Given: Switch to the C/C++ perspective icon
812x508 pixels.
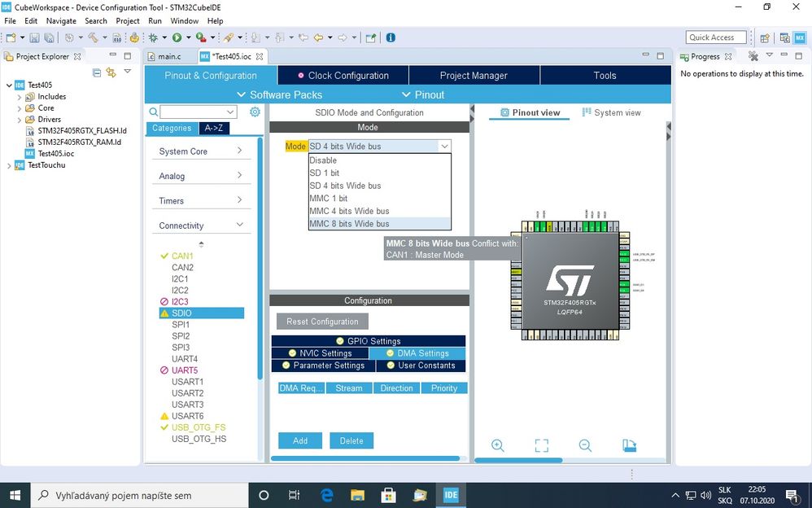Looking at the screenshot, I should pyautogui.click(x=785, y=37).
